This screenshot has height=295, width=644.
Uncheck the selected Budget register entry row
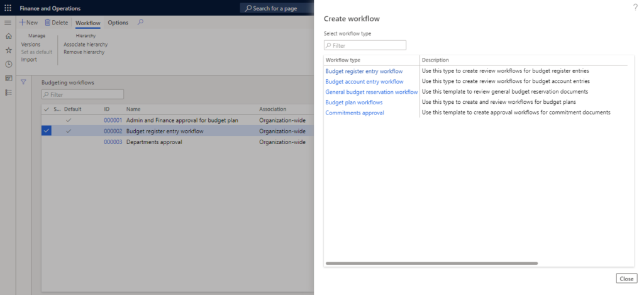[47, 131]
